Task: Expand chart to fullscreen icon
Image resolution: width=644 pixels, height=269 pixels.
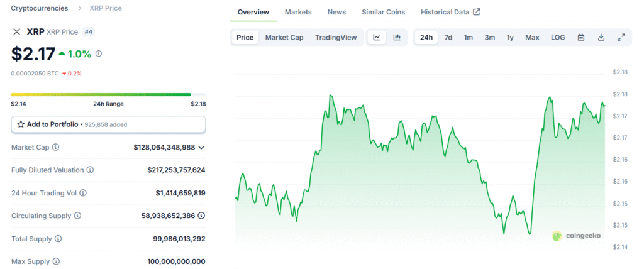Action: coord(621,37)
